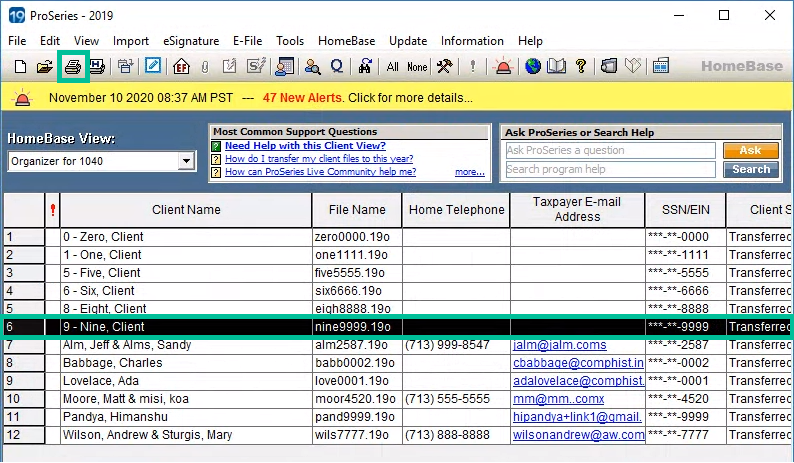This screenshot has width=794, height=463.
Task: Click the orange Ask button
Action: (x=750, y=150)
